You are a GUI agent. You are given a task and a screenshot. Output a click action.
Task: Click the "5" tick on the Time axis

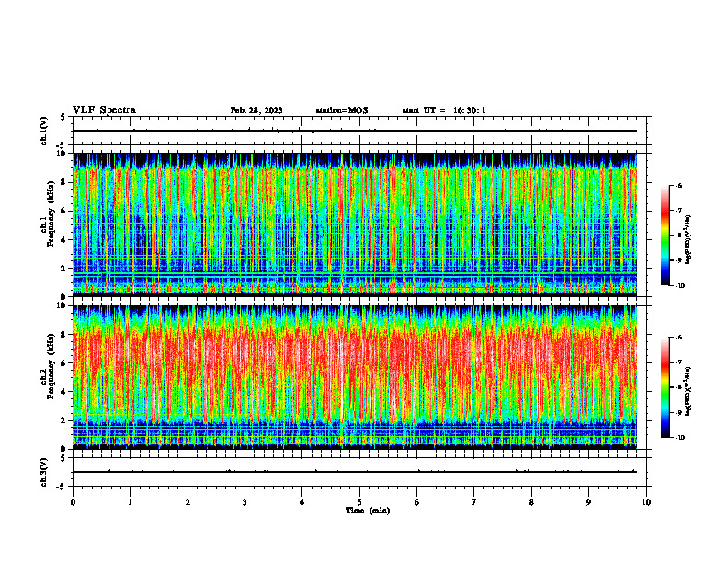click(x=359, y=502)
